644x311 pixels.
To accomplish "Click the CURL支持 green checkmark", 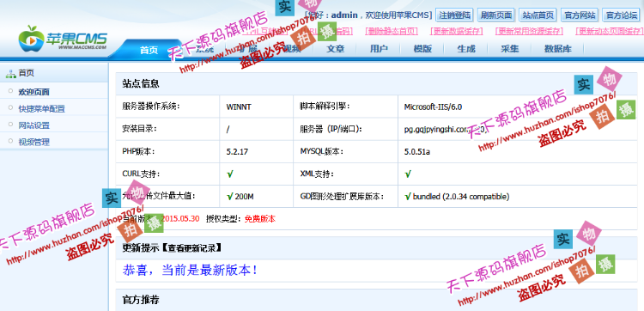I will 230,174.
